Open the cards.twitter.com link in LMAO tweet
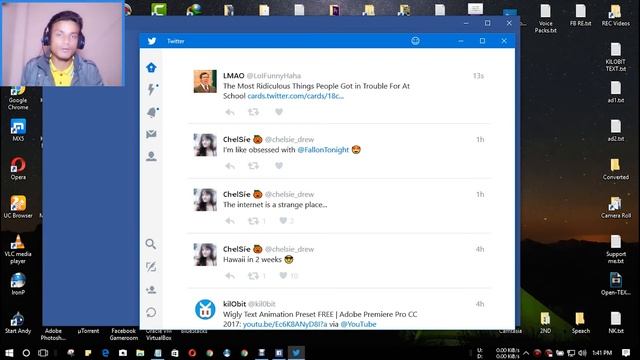 point(296,96)
